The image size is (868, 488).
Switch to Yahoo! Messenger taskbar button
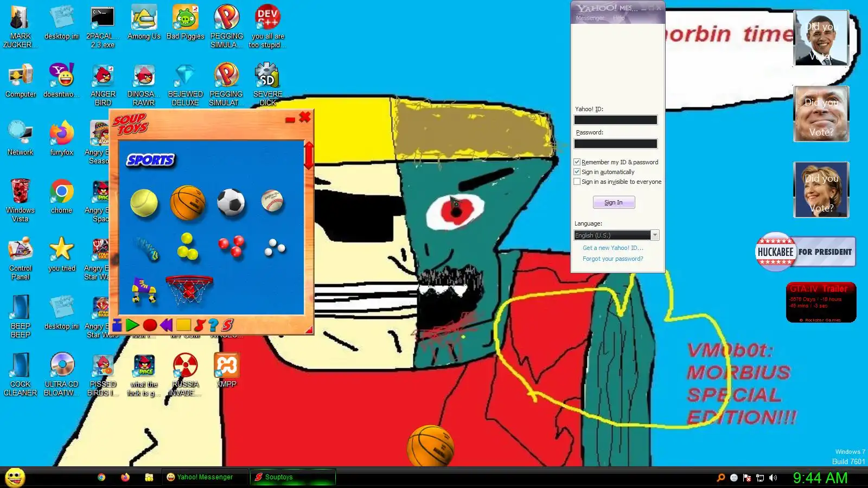pos(206,477)
